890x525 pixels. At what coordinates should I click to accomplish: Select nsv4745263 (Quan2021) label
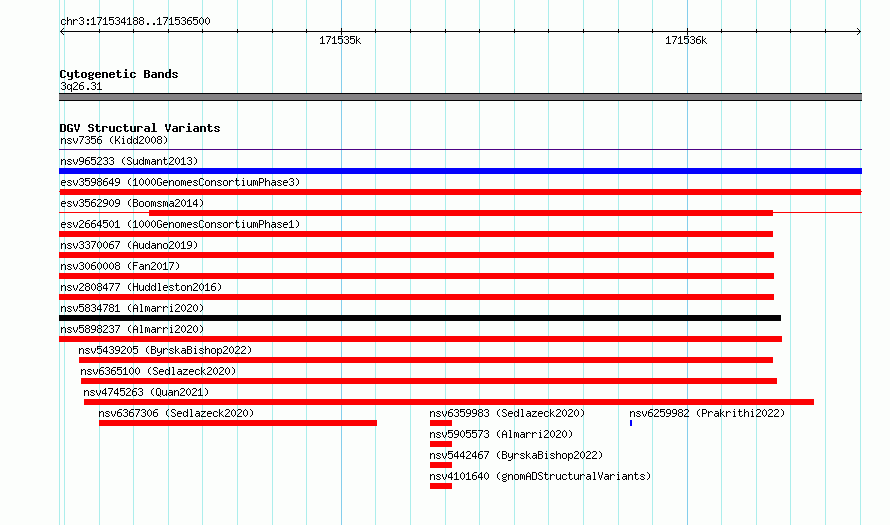(146, 392)
